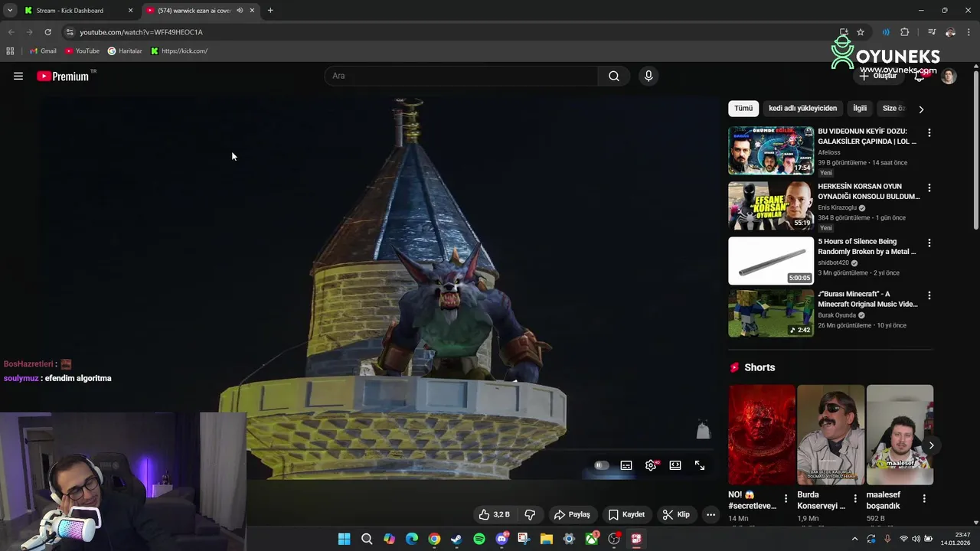Open options for NO! #secretlevel short

click(786, 498)
